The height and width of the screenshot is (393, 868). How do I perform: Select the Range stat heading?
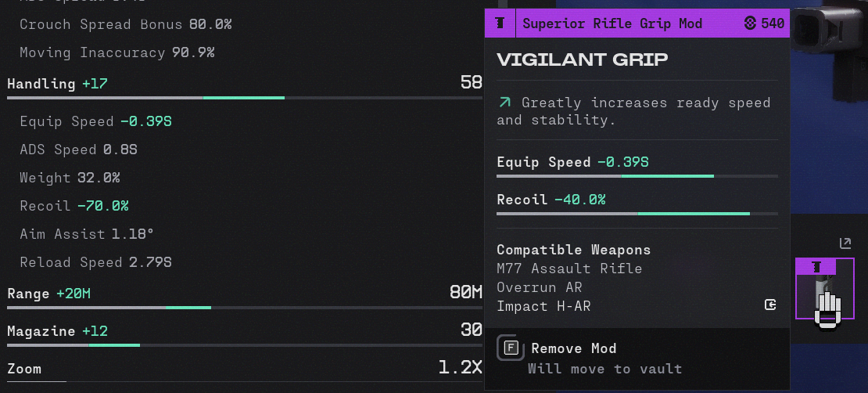point(28,294)
